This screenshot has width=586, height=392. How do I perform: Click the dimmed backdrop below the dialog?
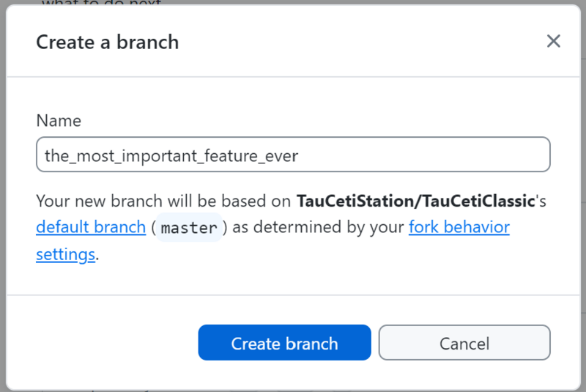[x=293, y=389]
